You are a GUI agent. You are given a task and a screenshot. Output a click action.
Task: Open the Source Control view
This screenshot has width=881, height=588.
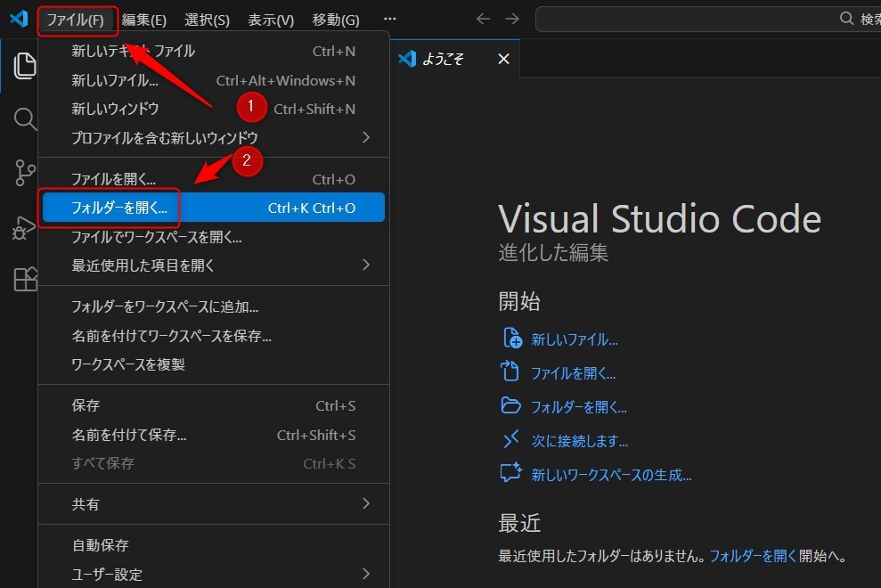(24, 173)
